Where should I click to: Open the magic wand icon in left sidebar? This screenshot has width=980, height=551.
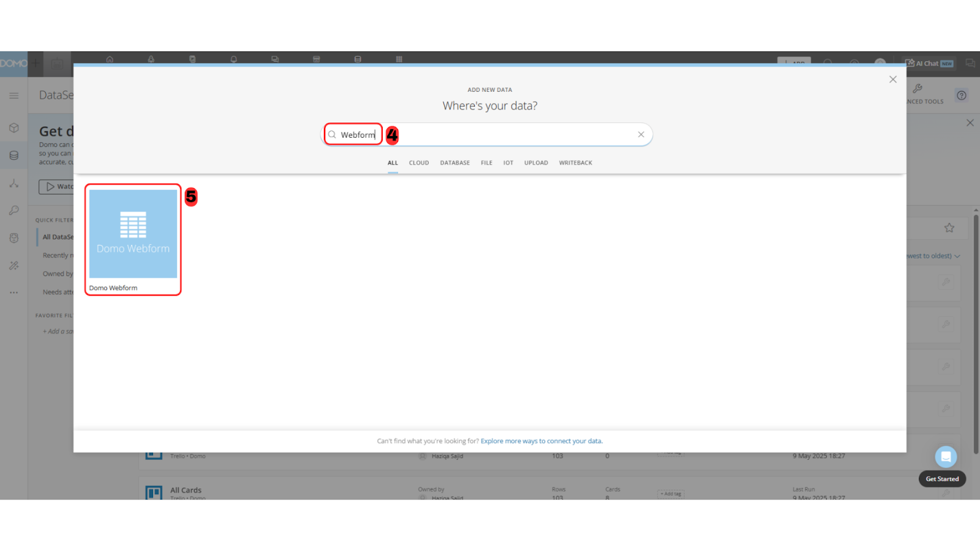pyautogui.click(x=14, y=266)
